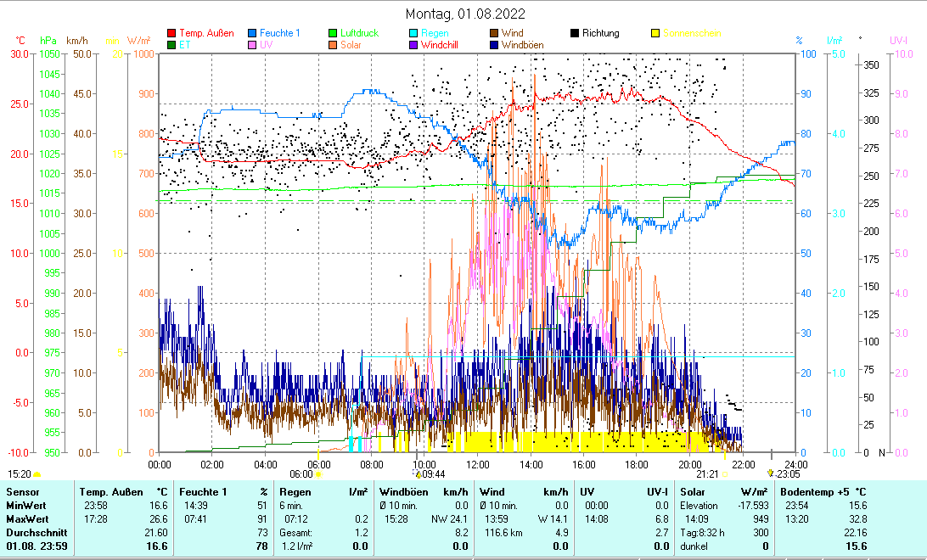The width and height of the screenshot is (927, 560).
Task: Click the black Richtung legend swatch
Action: click(x=575, y=34)
